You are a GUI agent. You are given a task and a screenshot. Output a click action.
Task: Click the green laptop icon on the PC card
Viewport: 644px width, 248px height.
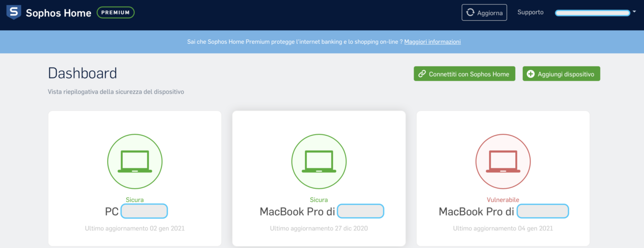click(135, 161)
